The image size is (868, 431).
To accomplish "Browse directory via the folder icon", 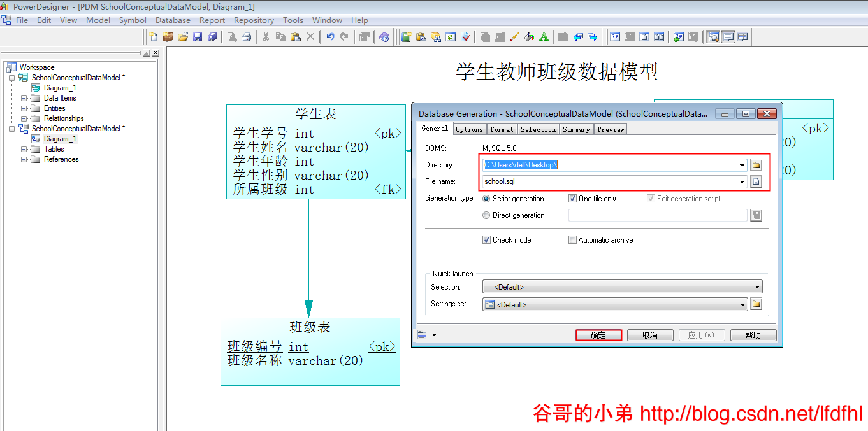I will coord(756,164).
